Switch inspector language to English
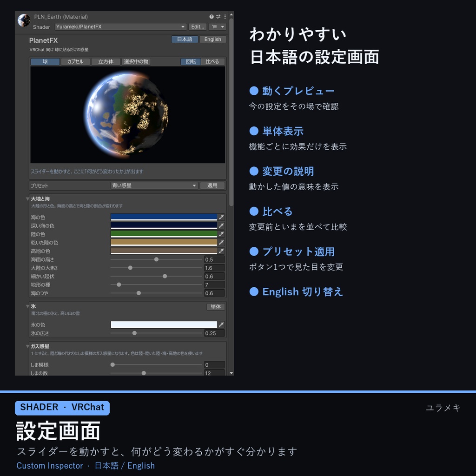This screenshot has width=476, height=476. pyautogui.click(x=212, y=40)
